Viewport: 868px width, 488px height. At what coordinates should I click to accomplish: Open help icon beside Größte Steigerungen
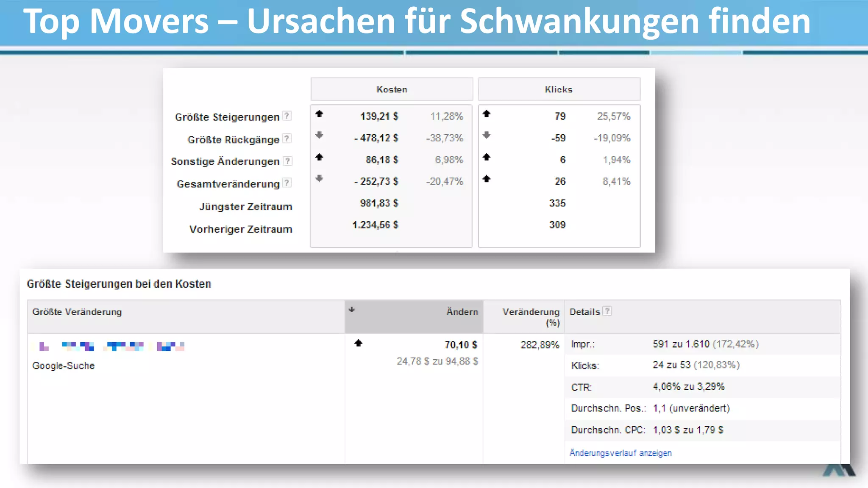coord(287,116)
